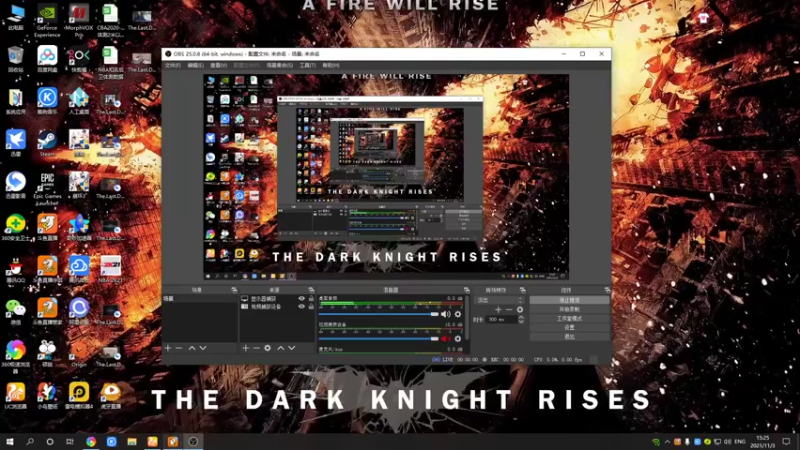Mute 桌面音频 with its speaker icon

(x=445, y=314)
